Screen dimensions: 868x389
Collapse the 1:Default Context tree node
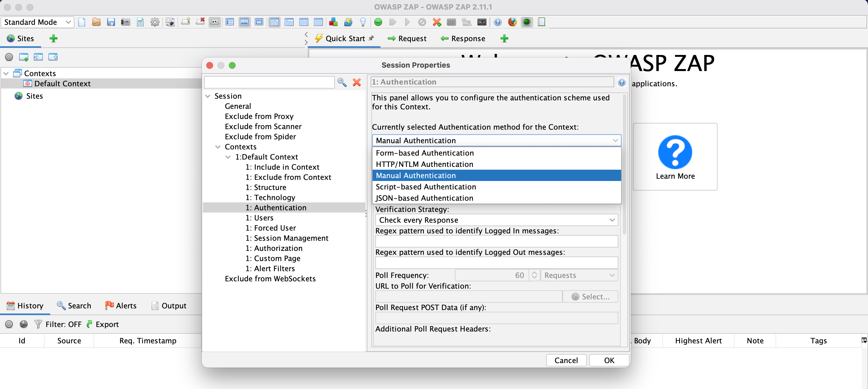coord(228,157)
